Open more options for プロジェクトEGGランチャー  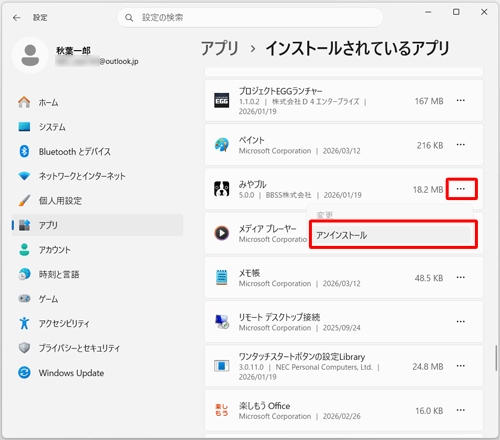click(x=461, y=100)
